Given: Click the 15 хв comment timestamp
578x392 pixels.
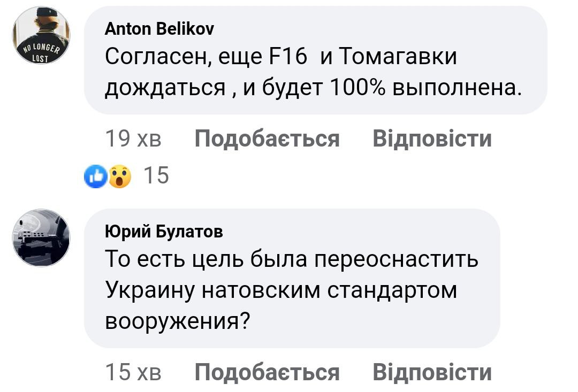Looking at the screenshot, I should click(x=133, y=372).
